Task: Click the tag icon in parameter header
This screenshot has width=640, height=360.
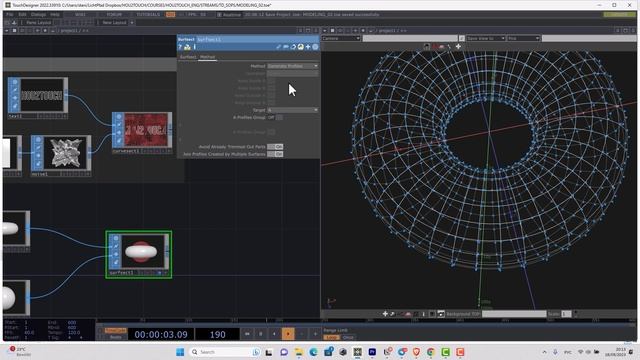Action: click(286, 47)
